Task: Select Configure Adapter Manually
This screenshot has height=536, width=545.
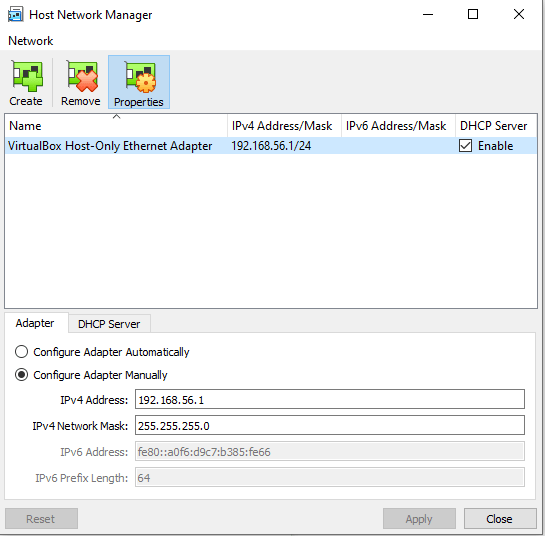Action: pos(91,375)
